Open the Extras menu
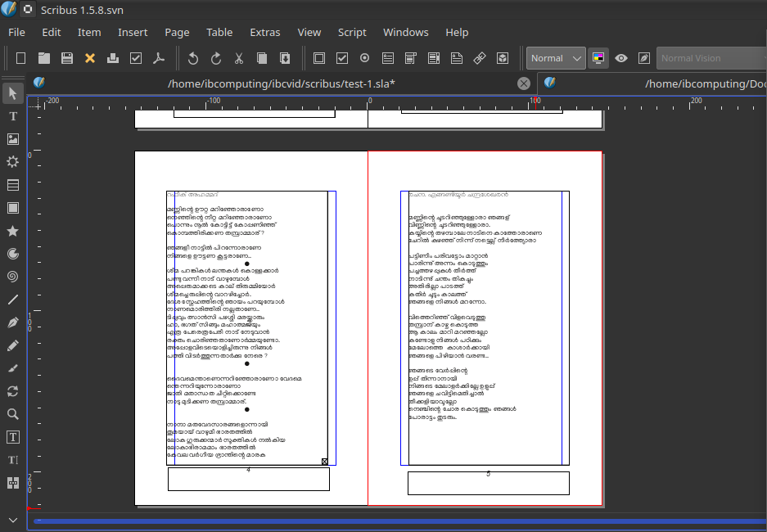 (x=264, y=32)
